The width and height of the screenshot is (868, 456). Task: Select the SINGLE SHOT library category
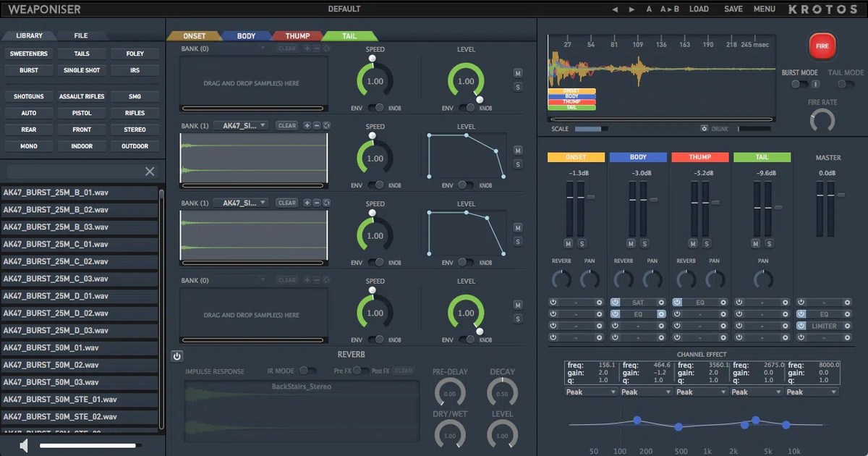point(82,69)
